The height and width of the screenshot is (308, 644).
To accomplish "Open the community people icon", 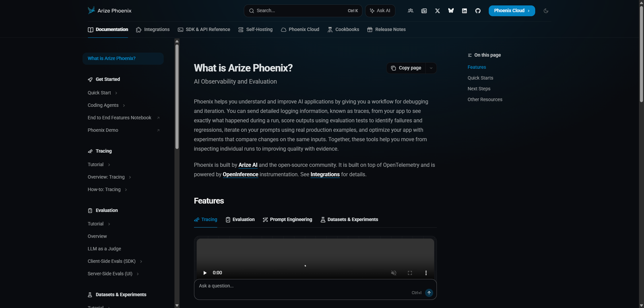I will 411,11.
